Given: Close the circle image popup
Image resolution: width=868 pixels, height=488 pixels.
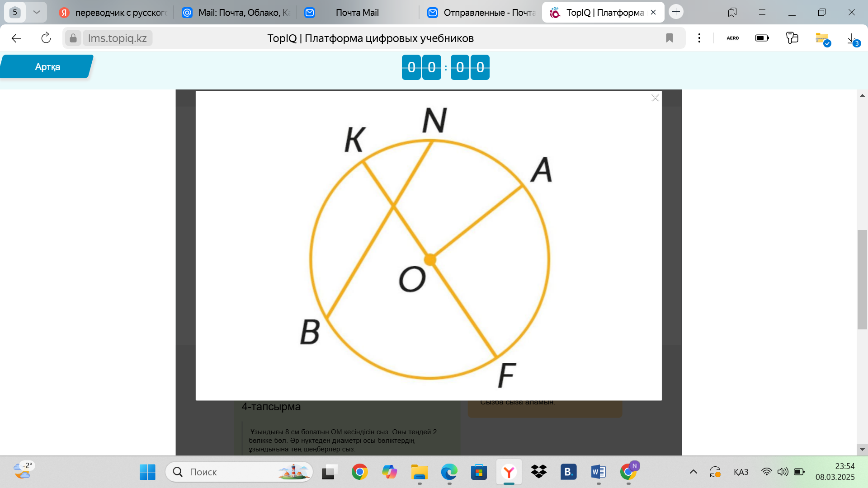Looking at the screenshot, I should tap(655, 98).
